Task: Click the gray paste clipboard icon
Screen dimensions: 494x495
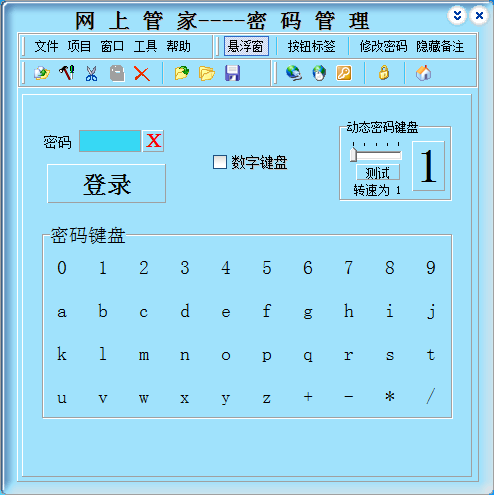Action: point(117,73)
